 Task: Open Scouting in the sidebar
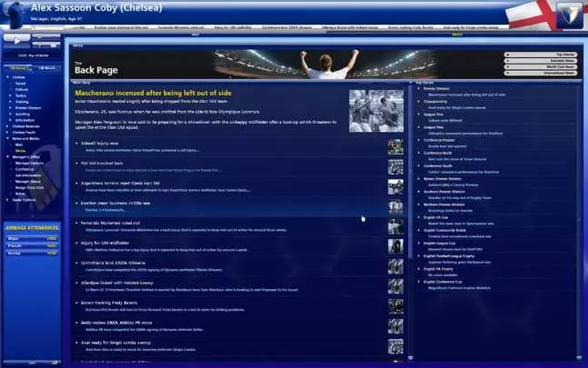click(22, 114)
